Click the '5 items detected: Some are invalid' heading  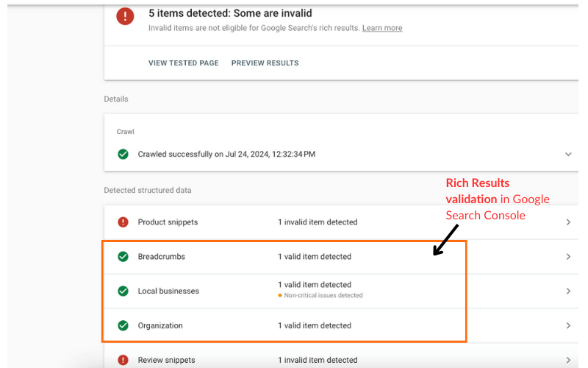230,13
